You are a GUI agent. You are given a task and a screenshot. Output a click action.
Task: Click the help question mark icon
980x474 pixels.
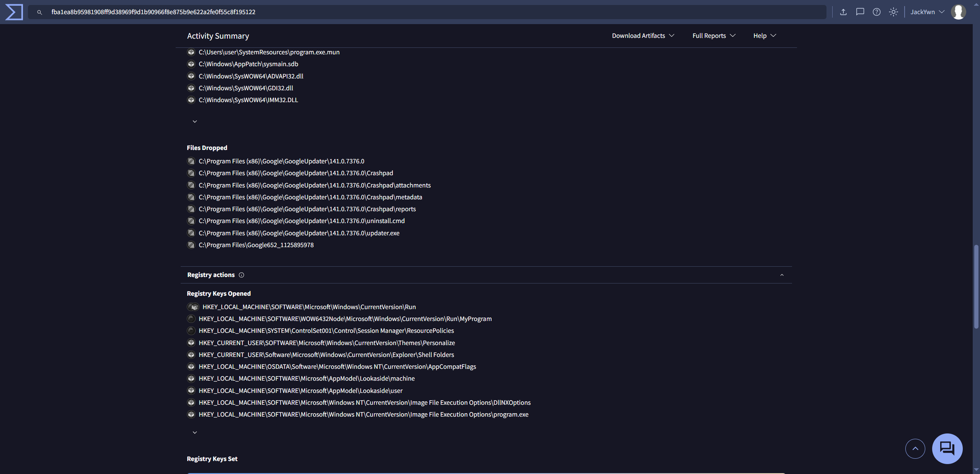pyautogui.click(x=877, y=12)
